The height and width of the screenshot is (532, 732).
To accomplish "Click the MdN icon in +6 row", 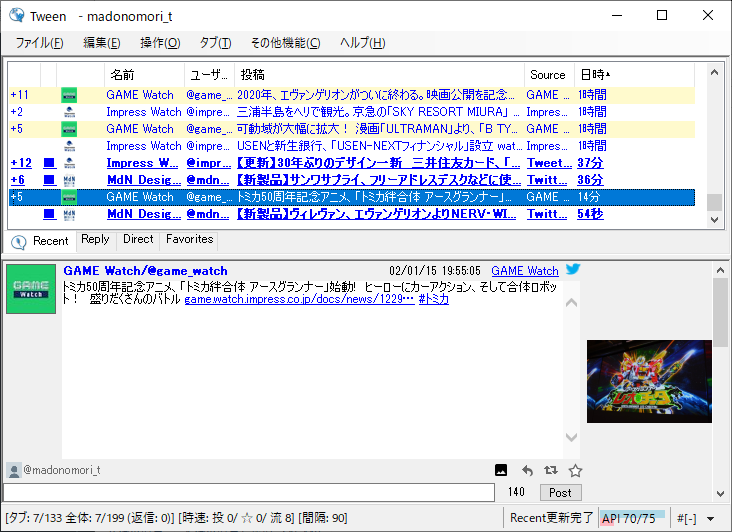I will click(x=69, y=180).
